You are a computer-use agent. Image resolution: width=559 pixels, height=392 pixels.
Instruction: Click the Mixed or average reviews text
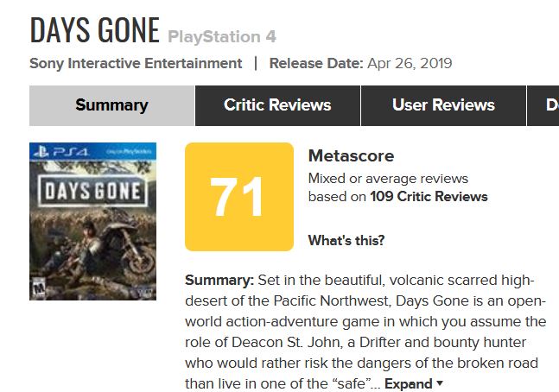(x=388, y=179)
